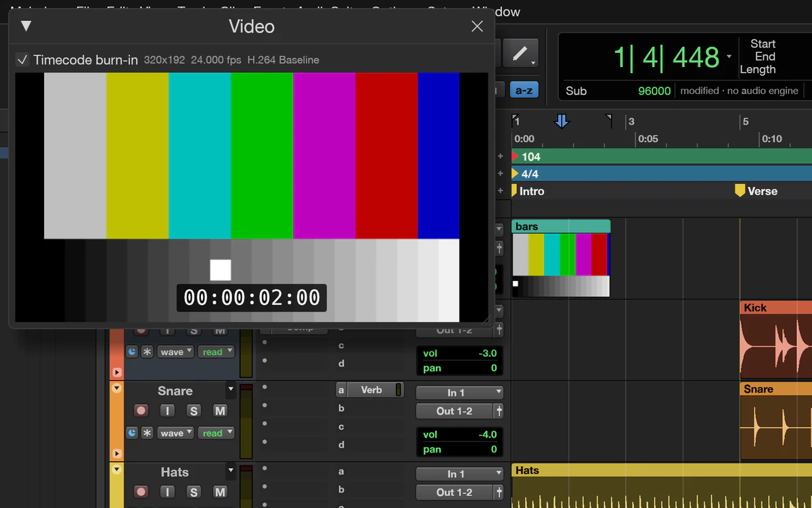Click the color bars video preview
812x508 pixels.
[x=252, y=197]
